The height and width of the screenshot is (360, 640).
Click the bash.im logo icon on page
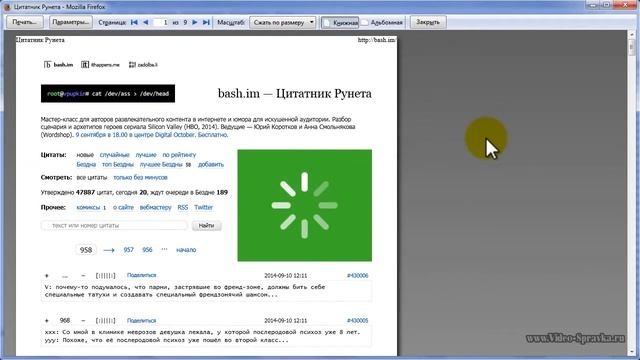[47, 64]
